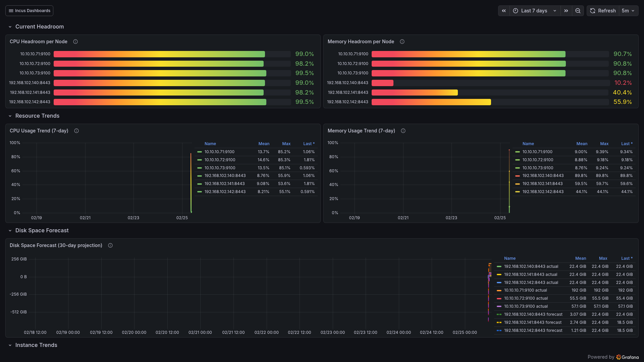
Task: Click the 40.4% memory headroom value
Action: 622,93
